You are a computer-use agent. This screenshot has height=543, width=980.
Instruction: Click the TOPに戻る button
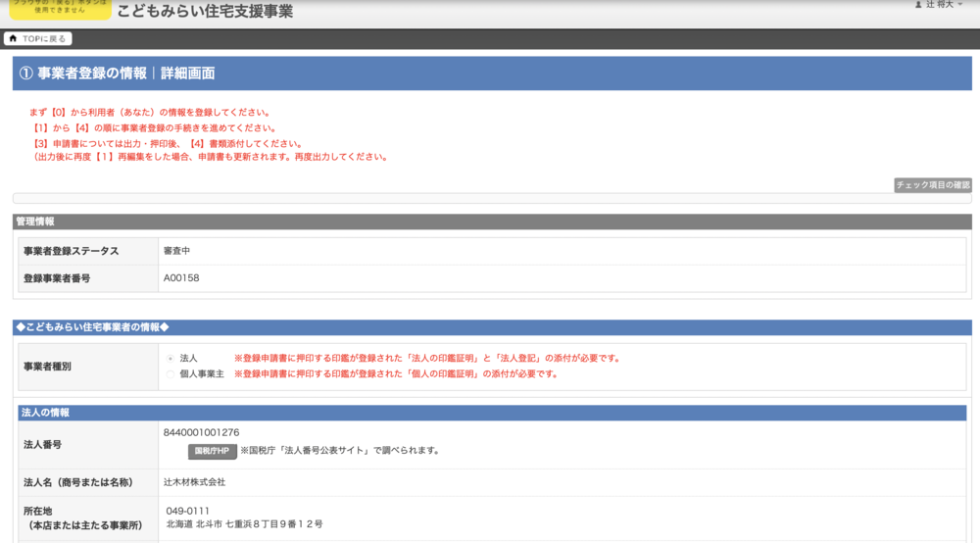coord(38,39)
